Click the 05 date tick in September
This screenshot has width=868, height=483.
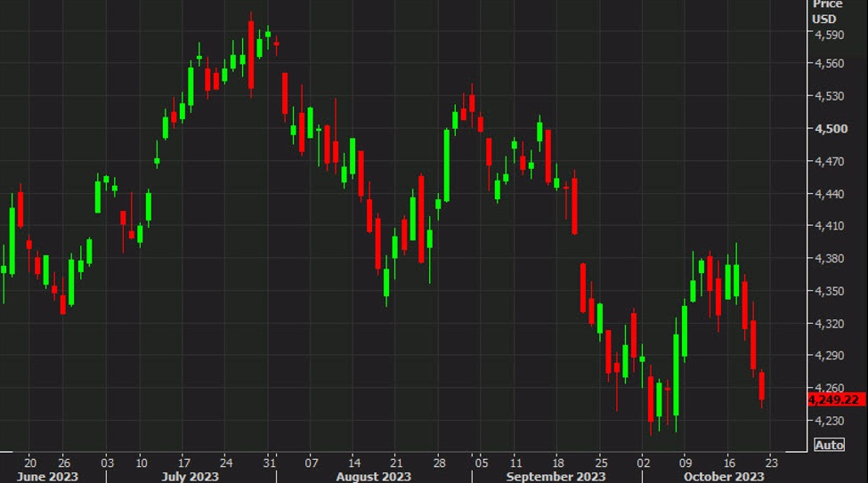pyautogui.click(x=482, y=463)
